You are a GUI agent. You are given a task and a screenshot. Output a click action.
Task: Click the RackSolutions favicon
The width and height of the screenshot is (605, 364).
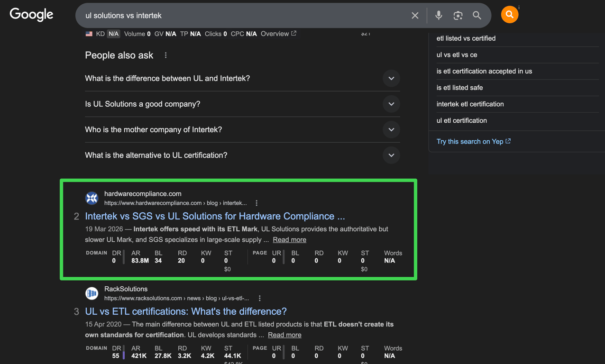coord(92,293)
